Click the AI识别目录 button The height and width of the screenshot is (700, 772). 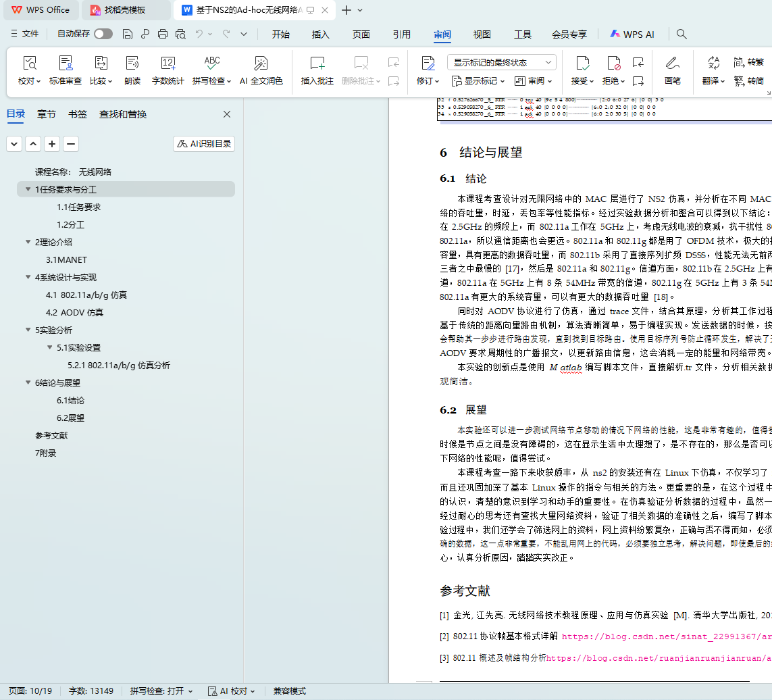pyautogui.click(x=204, y=144)
